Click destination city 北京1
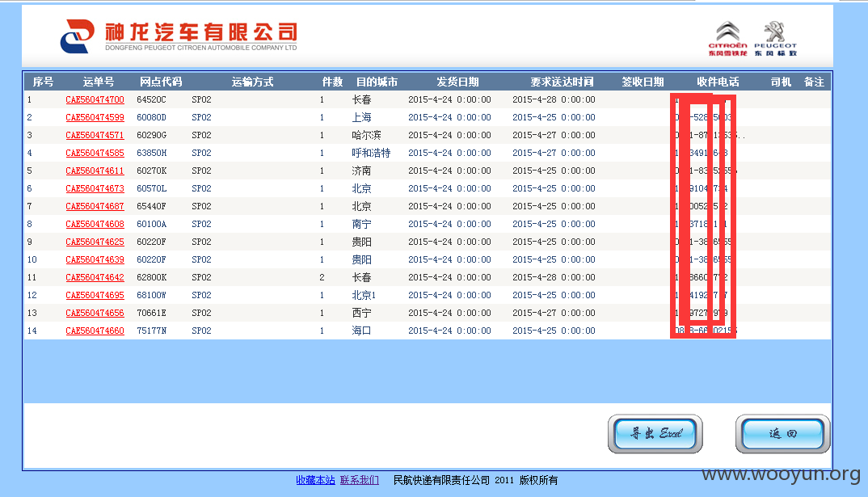Image resolution: width=868 pixels, height=497 pixels. (364, 295)
